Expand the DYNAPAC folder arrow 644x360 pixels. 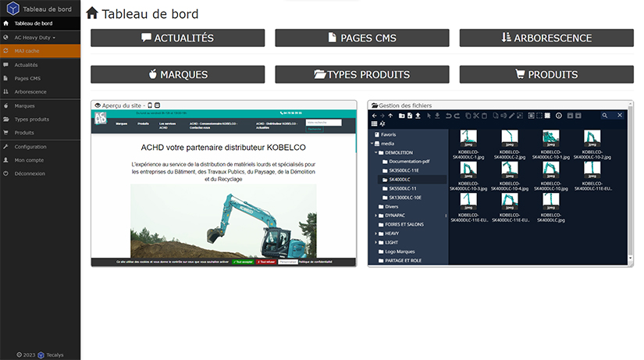pyautogui.click(x=375, y=216)
